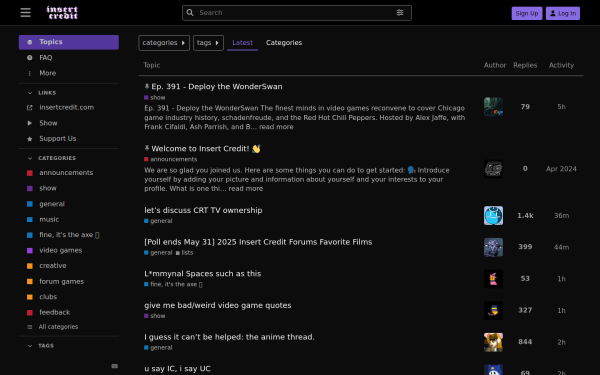Screen dimensions: 600x375
Task: Sort topics by Replies column
Action: pyautogui.click(x=525, y=65)
